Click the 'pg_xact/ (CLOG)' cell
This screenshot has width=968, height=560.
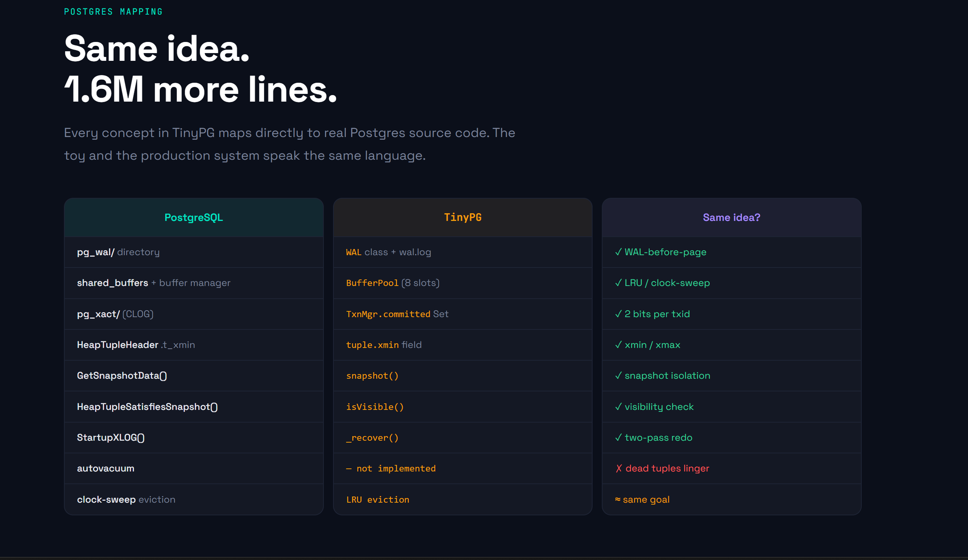pos(194,314)
